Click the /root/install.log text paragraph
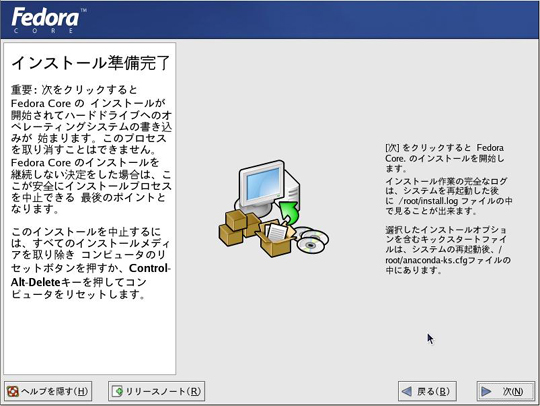 point(448,196)
